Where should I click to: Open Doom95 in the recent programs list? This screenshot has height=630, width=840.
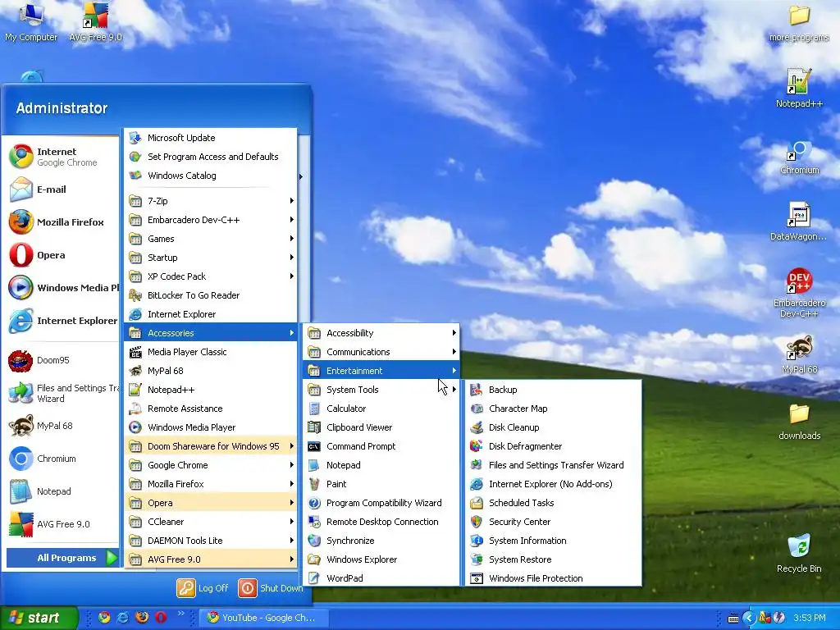point(62,361)
